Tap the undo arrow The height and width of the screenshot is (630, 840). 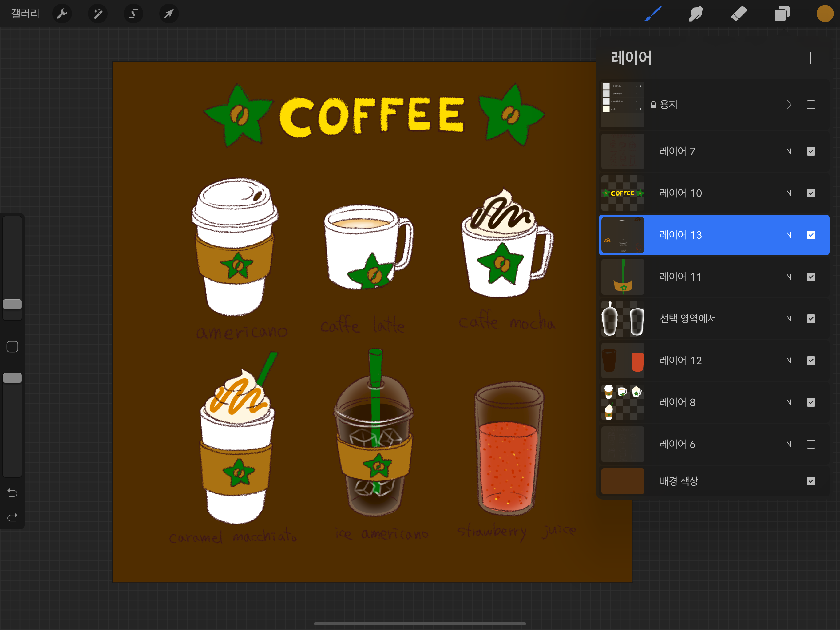click(x=12, y=493)
